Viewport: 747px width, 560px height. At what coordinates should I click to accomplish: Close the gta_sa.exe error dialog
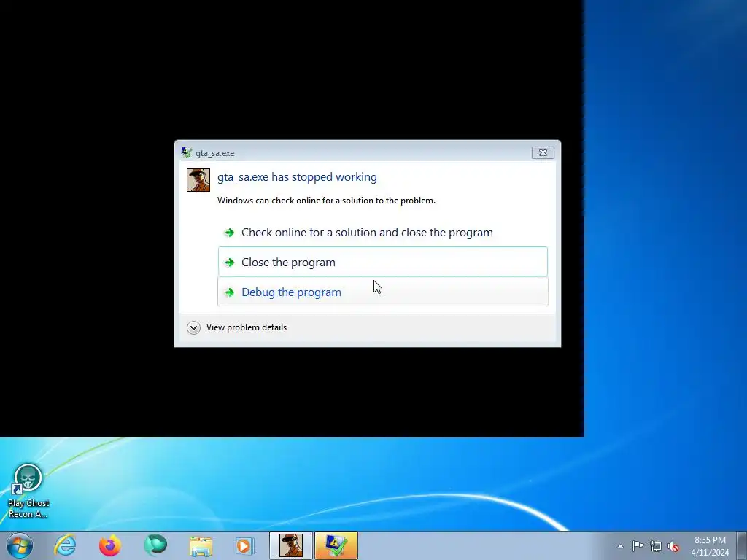click(x=543, y=153)
